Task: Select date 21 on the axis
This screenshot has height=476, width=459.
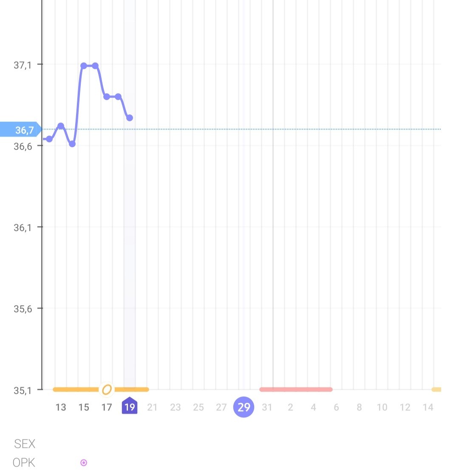Action: pos(152,407)
